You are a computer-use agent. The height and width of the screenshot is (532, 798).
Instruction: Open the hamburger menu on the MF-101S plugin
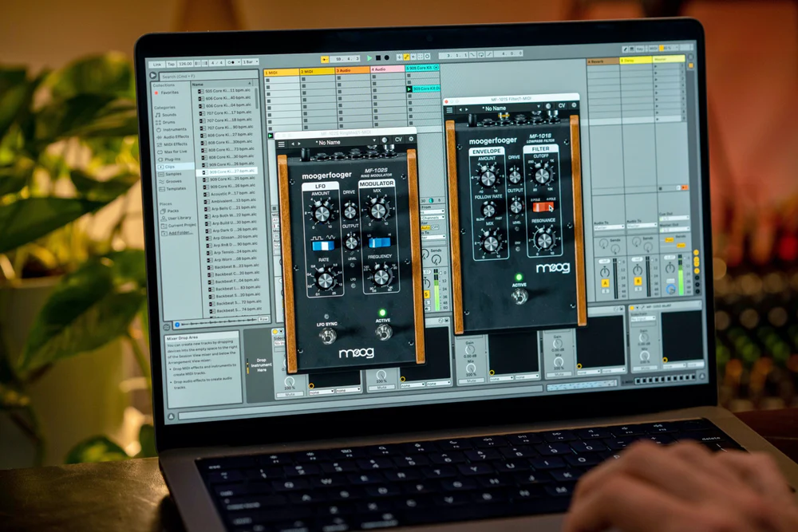pyautogui.click(x=449, y=109)
